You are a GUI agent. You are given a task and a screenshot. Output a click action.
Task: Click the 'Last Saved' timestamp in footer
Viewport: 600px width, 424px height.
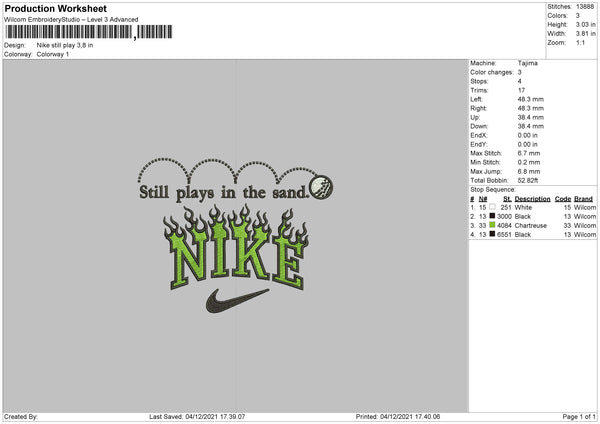click(197, 417)
